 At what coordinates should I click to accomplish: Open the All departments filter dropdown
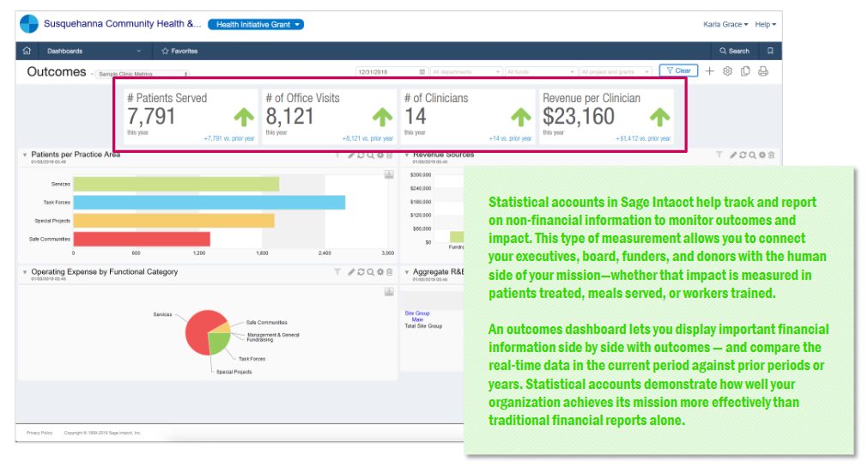466,72
